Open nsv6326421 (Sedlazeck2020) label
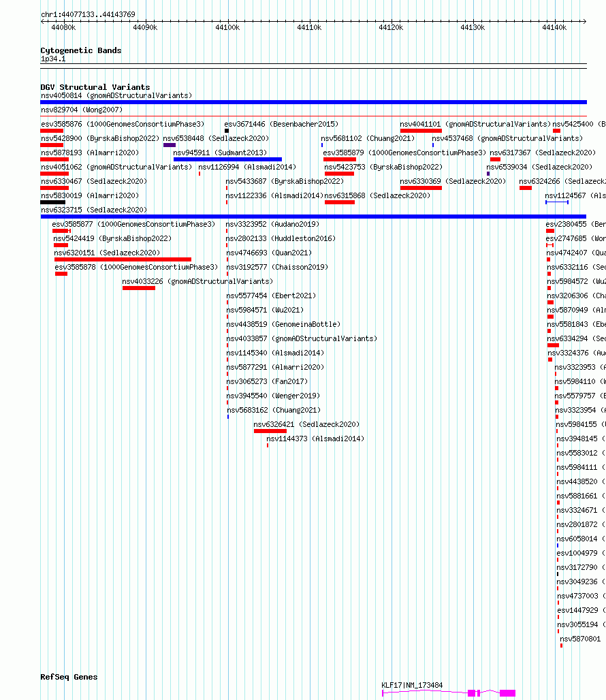Screen dimensions: 606x700 306,424
